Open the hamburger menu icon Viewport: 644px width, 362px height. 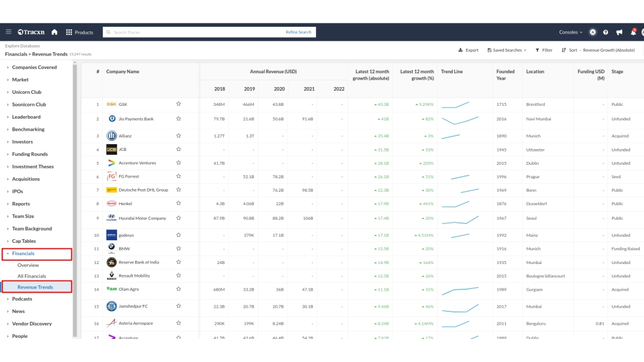tap(9, 32)
